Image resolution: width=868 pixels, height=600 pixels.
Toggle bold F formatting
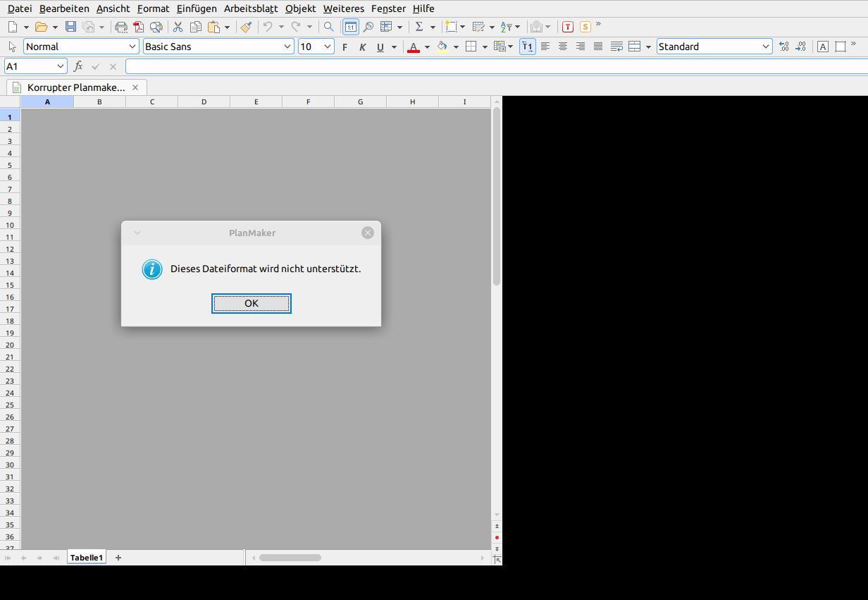345,47
